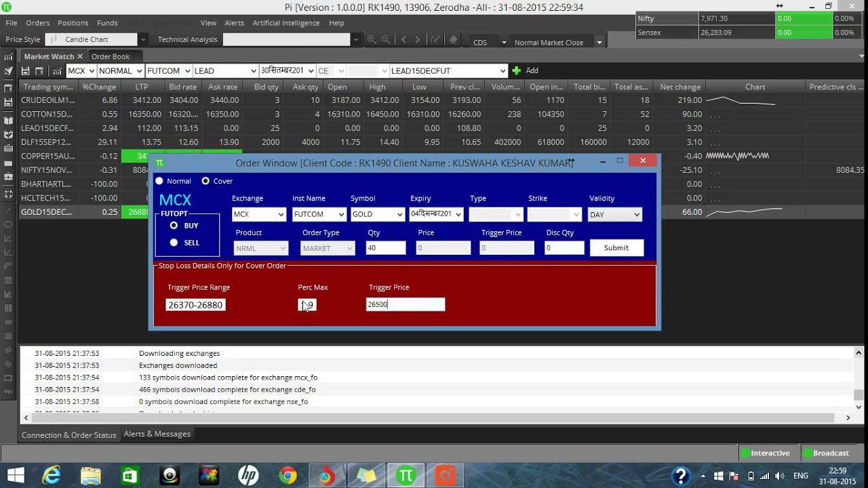Open the Funds menu

[x=107, y=23]
